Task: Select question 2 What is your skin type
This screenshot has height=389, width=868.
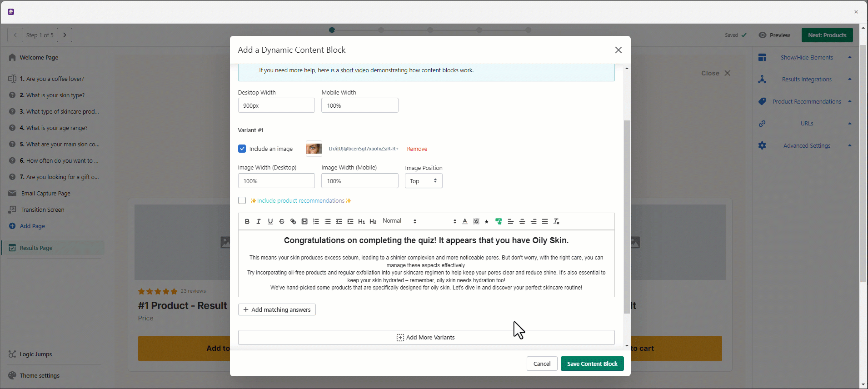Action: [52, 95]
